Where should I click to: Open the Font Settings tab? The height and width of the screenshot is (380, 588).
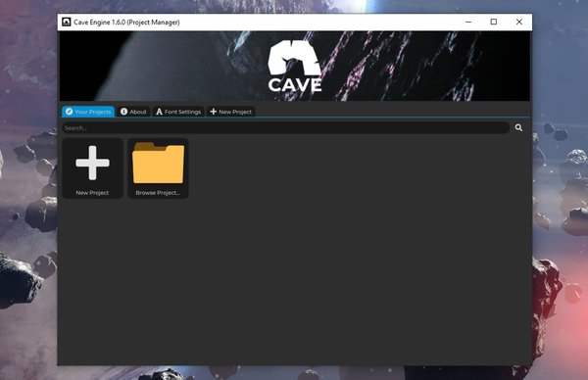178,112
